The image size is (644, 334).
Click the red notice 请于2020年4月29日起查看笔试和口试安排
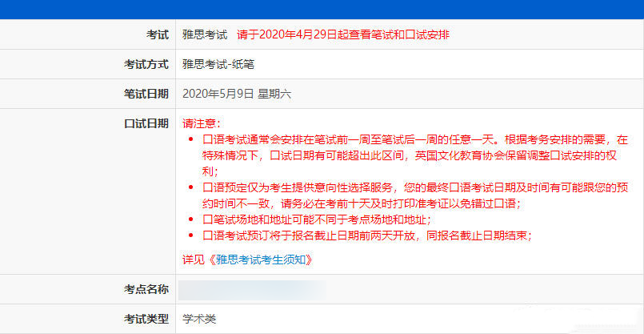pyautogui.click(x=343, y=34)
